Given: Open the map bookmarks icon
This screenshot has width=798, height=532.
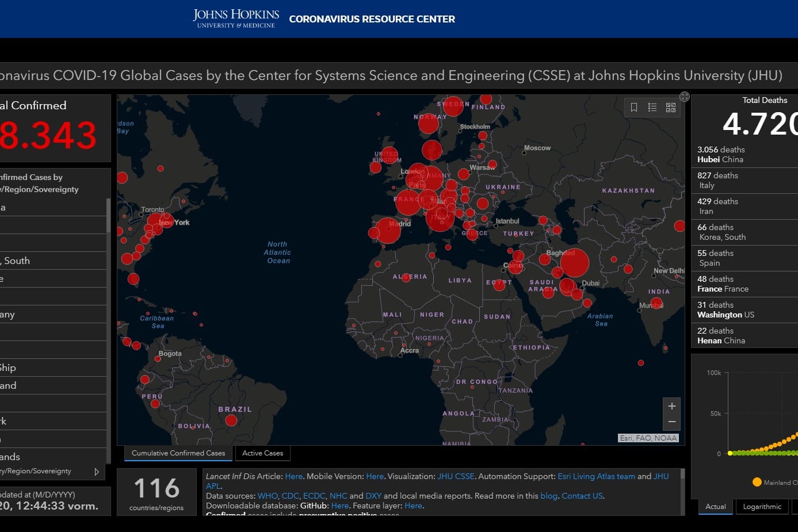Looking at the screenshot, I should tap(634, 108).
